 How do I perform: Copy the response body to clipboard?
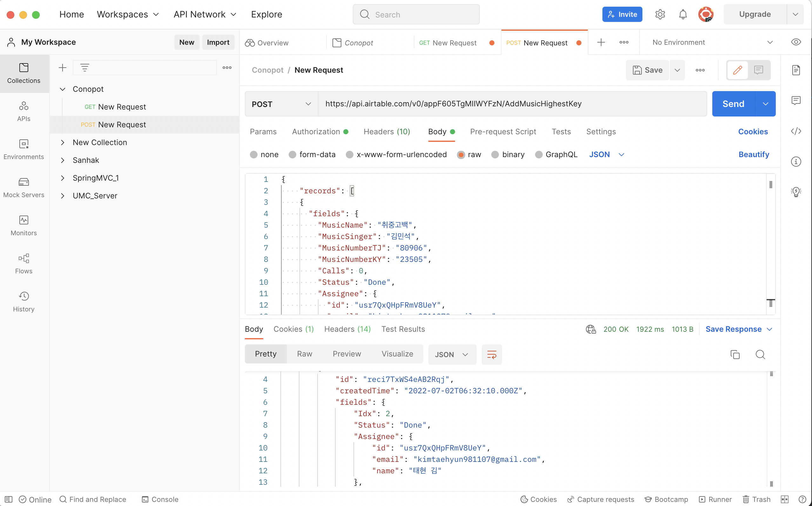pos(735,354)
